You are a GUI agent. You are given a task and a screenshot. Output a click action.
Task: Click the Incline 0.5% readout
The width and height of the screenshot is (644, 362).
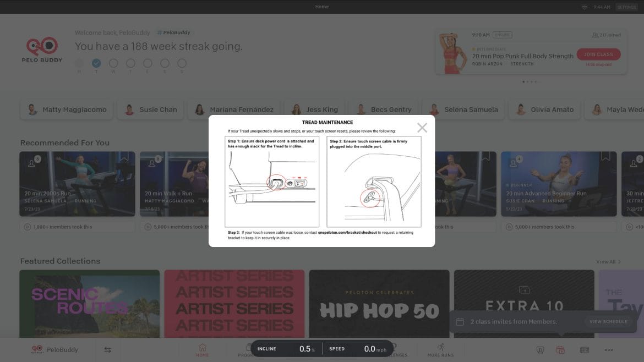(x=286, y=349)
